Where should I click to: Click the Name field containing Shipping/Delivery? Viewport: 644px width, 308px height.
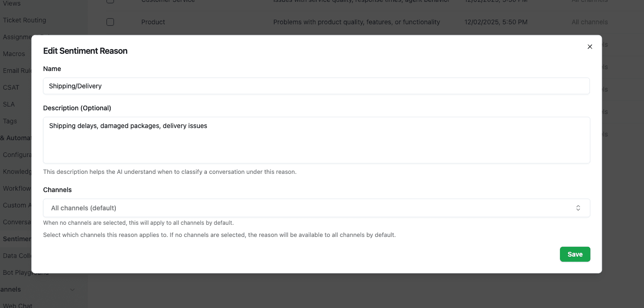316,86
